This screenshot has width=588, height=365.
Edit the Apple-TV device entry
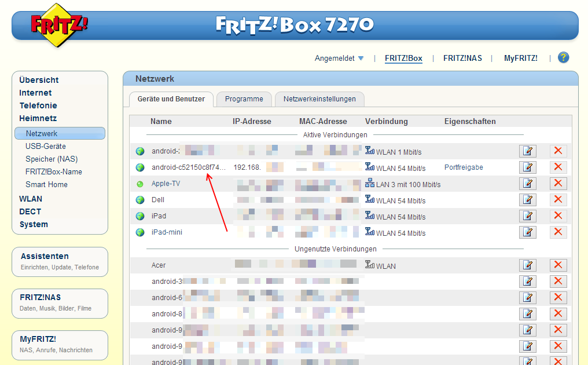coord(528,183)
